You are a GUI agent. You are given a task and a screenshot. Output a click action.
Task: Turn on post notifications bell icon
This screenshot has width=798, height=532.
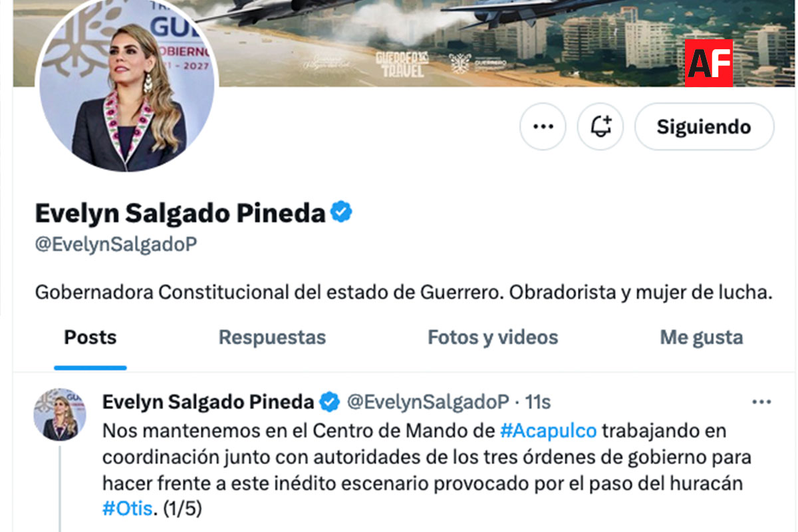tap(600, 126)
